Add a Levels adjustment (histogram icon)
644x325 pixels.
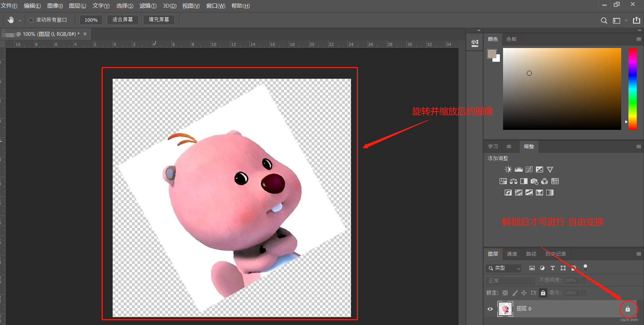[x=519, y=170]
